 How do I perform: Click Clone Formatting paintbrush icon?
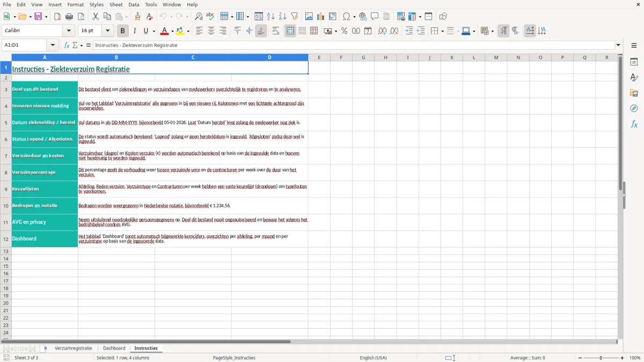(x=137, y=17)
